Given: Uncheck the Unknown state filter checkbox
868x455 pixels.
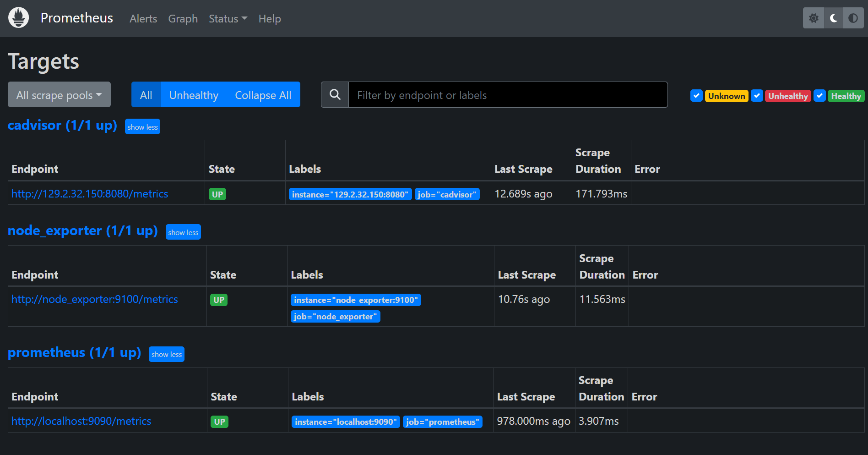Looking at the screenshot, I should [x=696, y=96].
